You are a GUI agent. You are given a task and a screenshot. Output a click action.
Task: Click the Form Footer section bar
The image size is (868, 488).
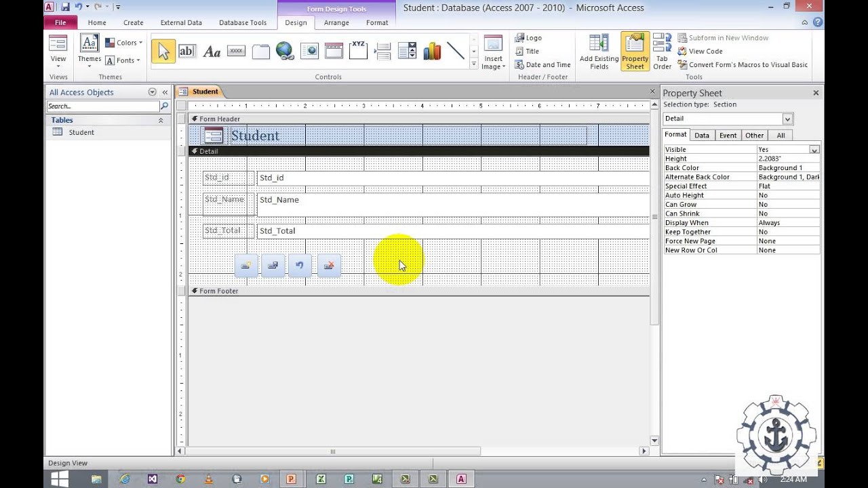[418, 291]
